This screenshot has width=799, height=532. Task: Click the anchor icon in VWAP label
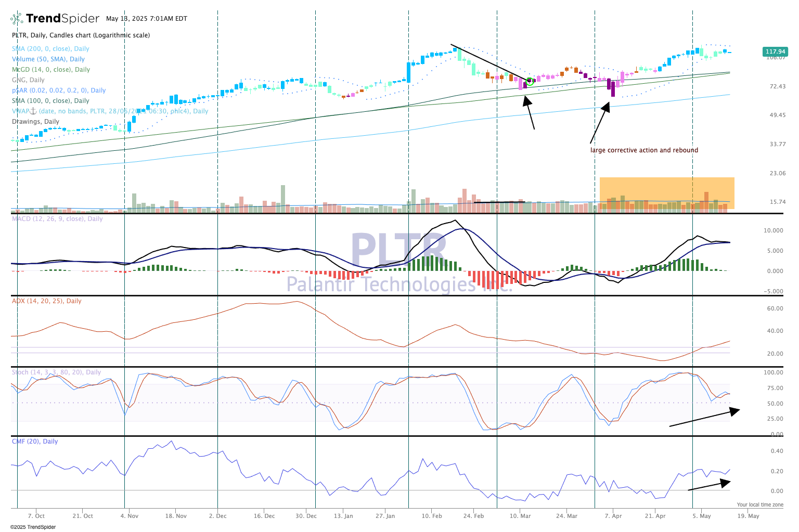32,111
